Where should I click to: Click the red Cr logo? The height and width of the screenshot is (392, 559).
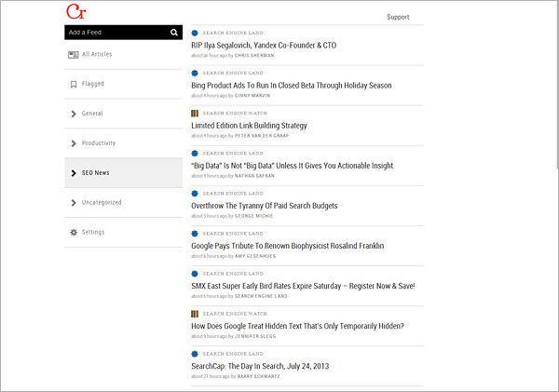click(x=74, y=12)
